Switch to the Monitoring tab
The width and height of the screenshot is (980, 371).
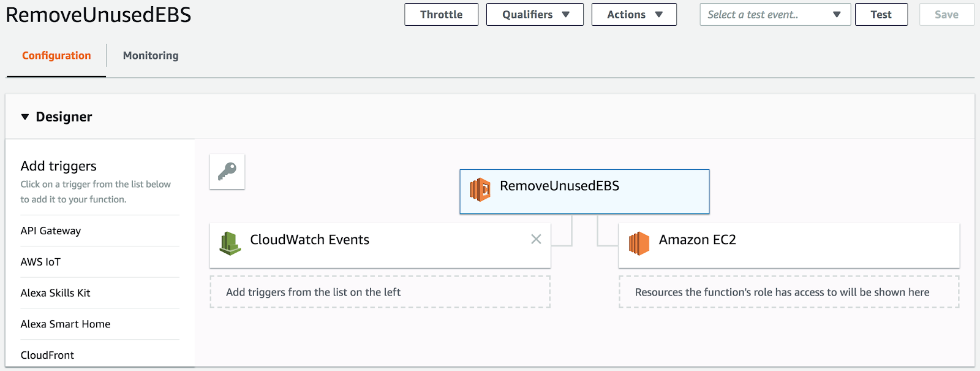151,55
